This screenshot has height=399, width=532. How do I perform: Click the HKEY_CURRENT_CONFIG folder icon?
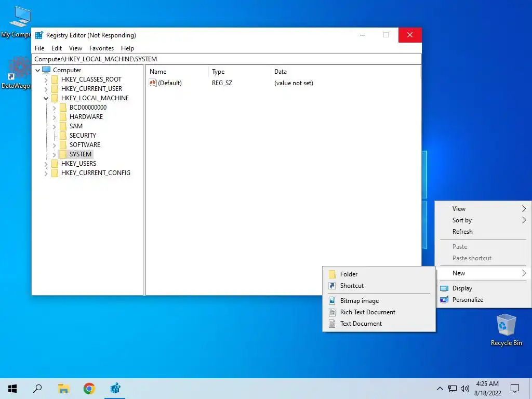[x=55, y=173]
